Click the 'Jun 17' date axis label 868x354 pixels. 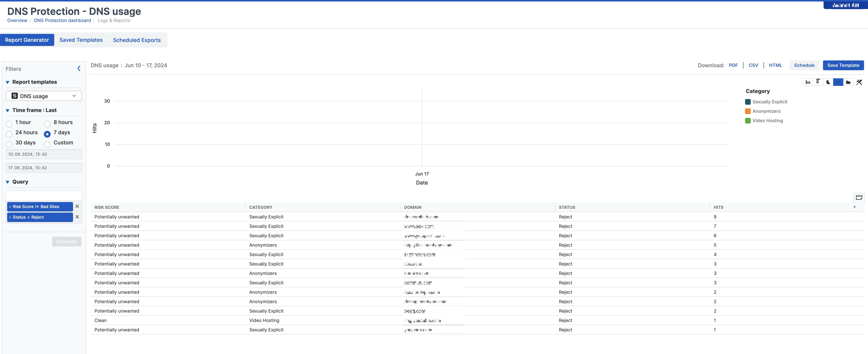click(422, 174)
